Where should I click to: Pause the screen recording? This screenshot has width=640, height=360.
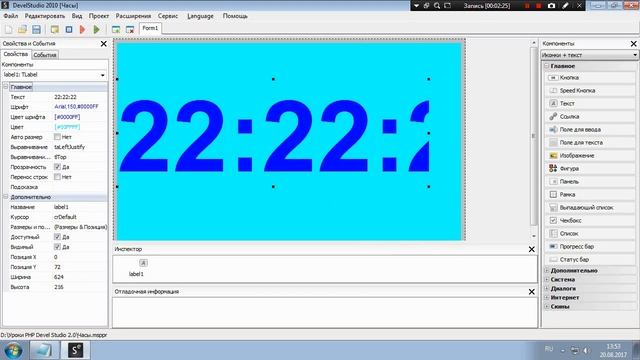click(527, 6)
